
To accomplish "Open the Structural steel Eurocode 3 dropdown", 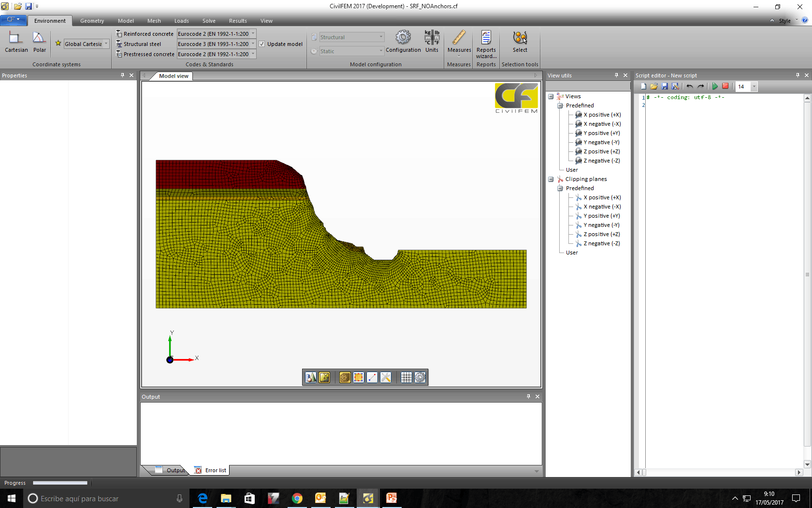I will click(x=253, y=44).
